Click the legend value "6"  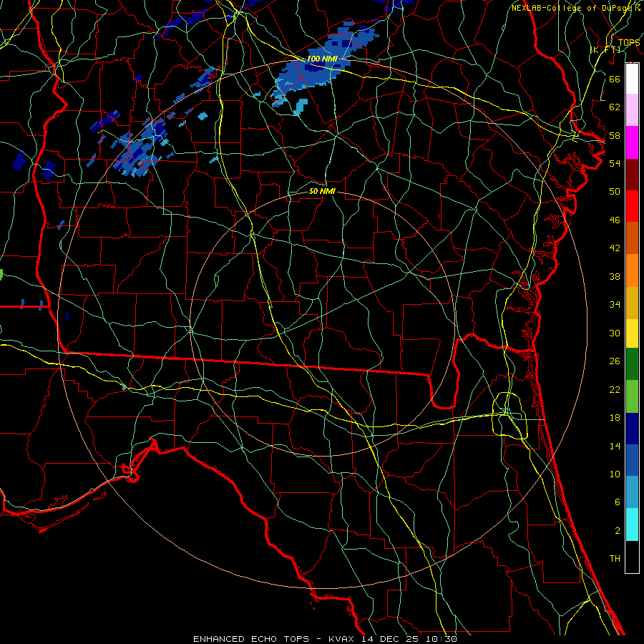pos(617,502)
